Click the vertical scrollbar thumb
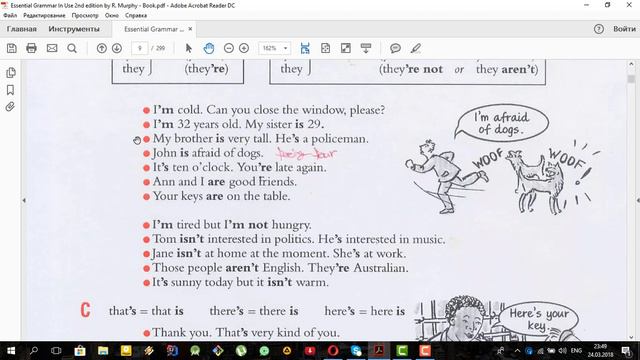 point(631,79)
